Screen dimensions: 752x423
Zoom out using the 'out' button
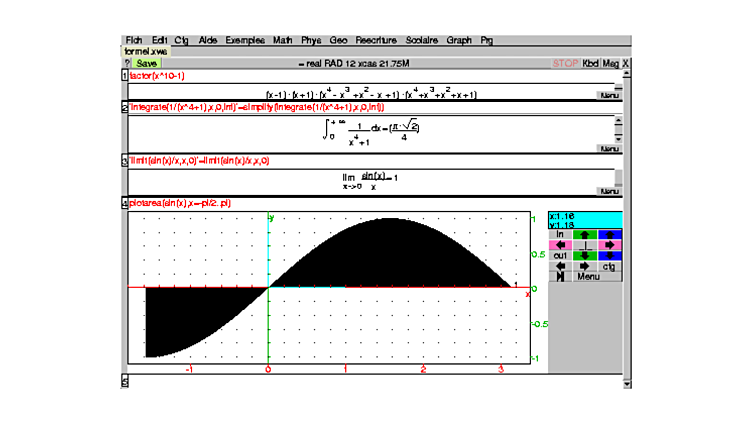[x=561, y=255]
